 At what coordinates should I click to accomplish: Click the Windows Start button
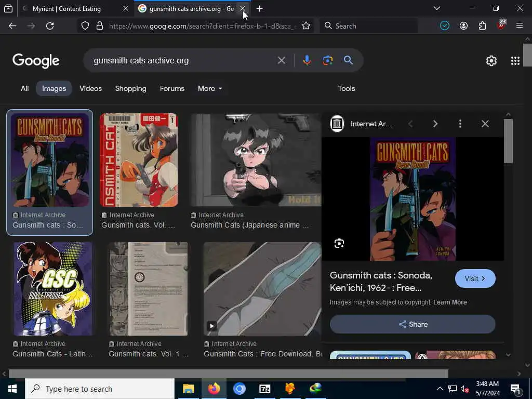(x=12, y=389)
